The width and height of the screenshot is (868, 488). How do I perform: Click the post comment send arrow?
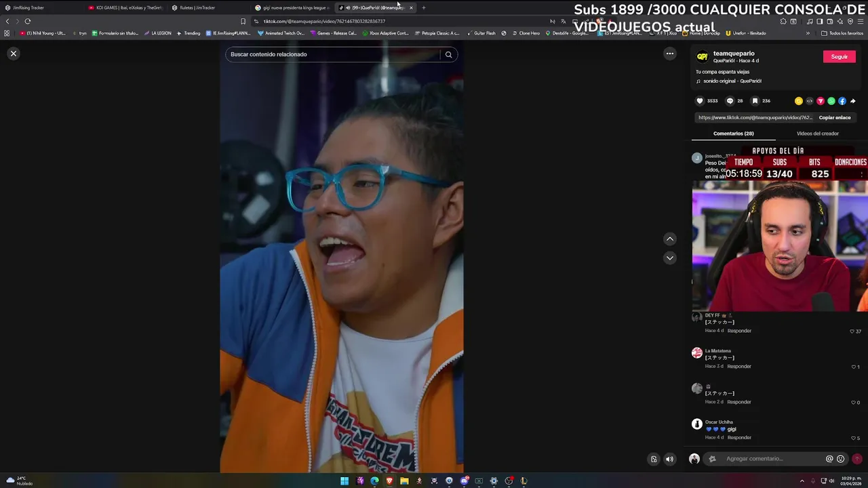coord(857,459)
